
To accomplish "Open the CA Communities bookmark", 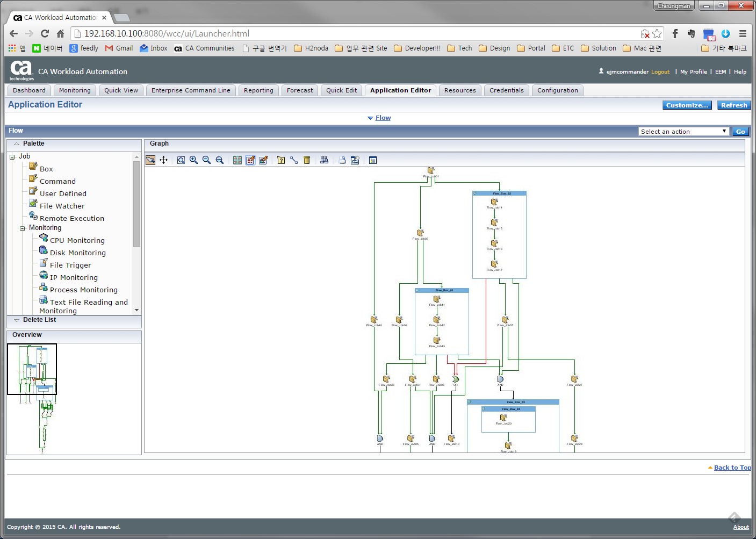I will (x=204, y=48).
